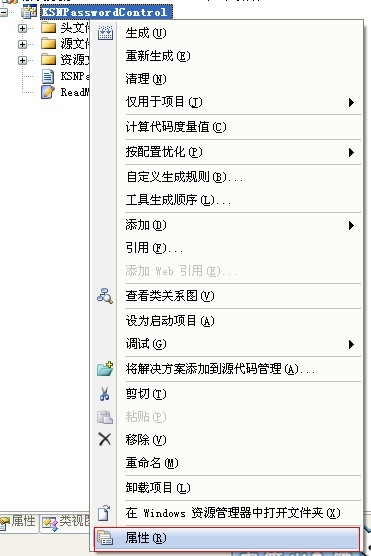The image size is (371, 556).
Task: Expand the 头文件 folder node
Action: pyautogui.click(x=22, y=28)
